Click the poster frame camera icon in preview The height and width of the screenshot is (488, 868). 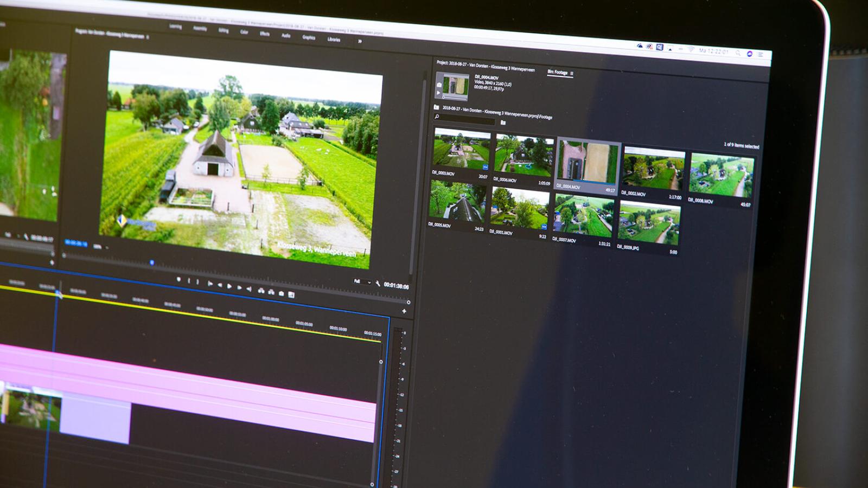439,85
